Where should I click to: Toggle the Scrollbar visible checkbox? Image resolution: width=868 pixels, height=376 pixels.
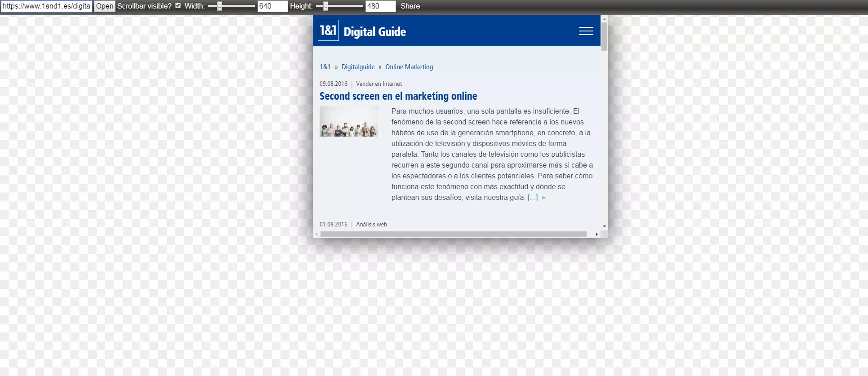point(178,5)
